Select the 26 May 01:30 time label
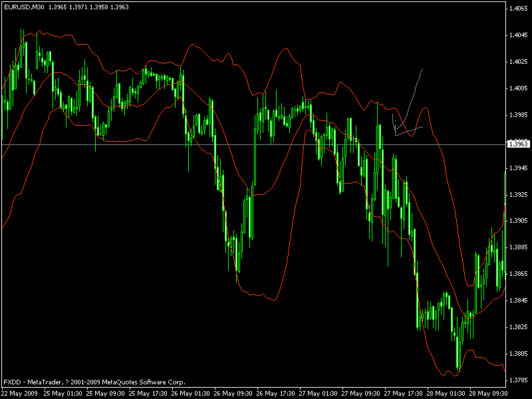Viewport: 532px width, 399px height. [190, 394]
